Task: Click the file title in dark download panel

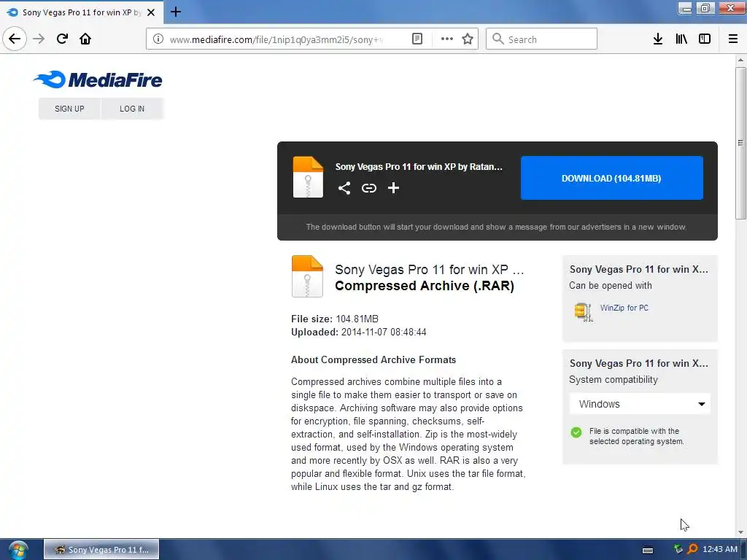Action: point(419,167)
